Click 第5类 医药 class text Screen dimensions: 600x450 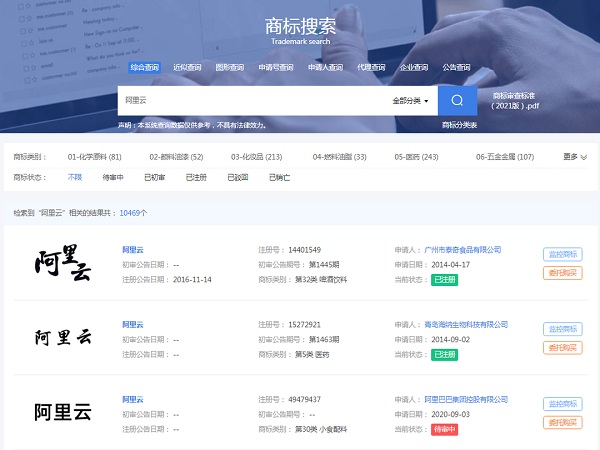coord(312,355)
